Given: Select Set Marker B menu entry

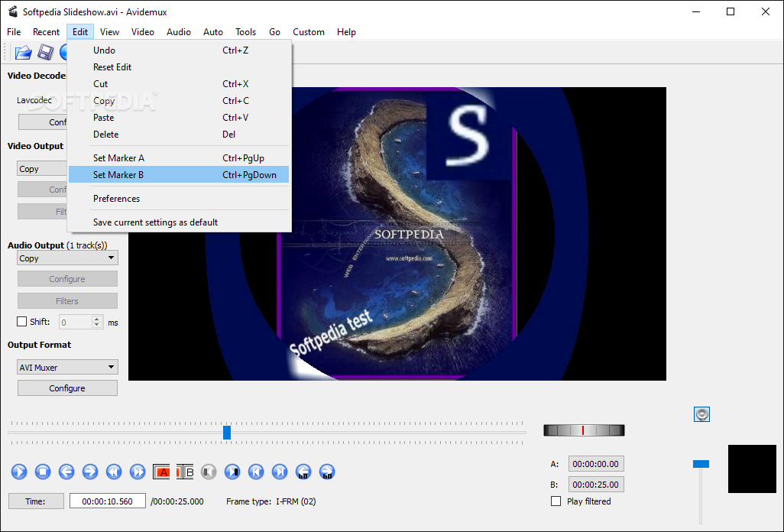Looking at the screenshot, I should click(x=179, y=174).
